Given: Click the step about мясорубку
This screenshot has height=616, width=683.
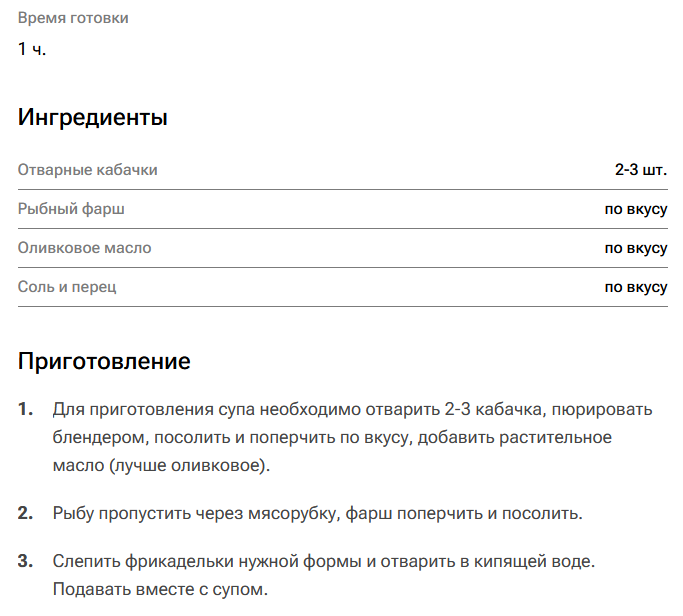Looking at the screenshot, I should coord(318,514).
